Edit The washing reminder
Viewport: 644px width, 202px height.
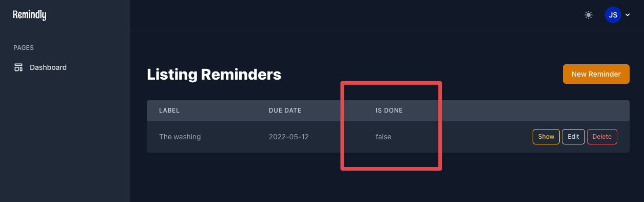click(573, 137)
